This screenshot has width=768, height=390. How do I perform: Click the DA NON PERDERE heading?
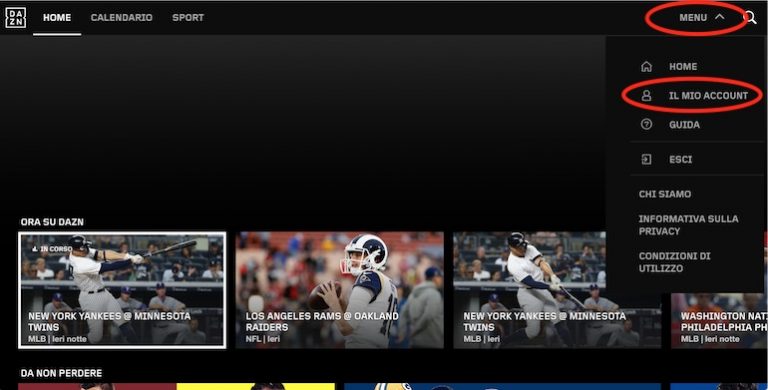coord(61,373)
